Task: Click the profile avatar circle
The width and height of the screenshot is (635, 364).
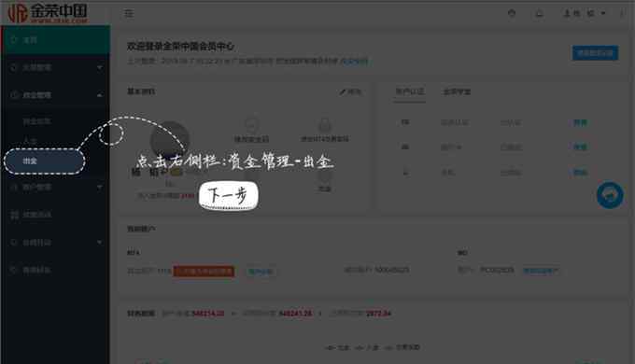Action: coord(170,140)
